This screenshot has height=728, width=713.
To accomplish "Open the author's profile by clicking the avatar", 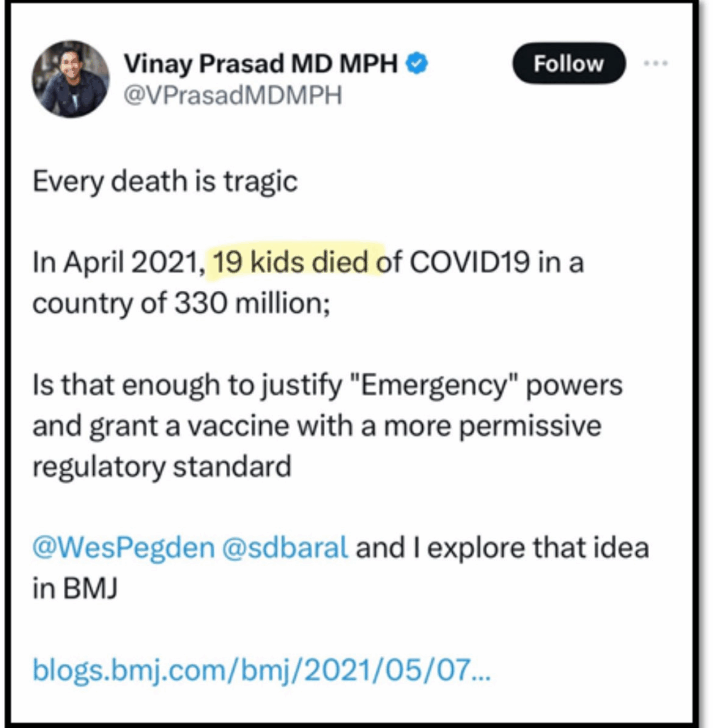I will (x=71, y=78).
